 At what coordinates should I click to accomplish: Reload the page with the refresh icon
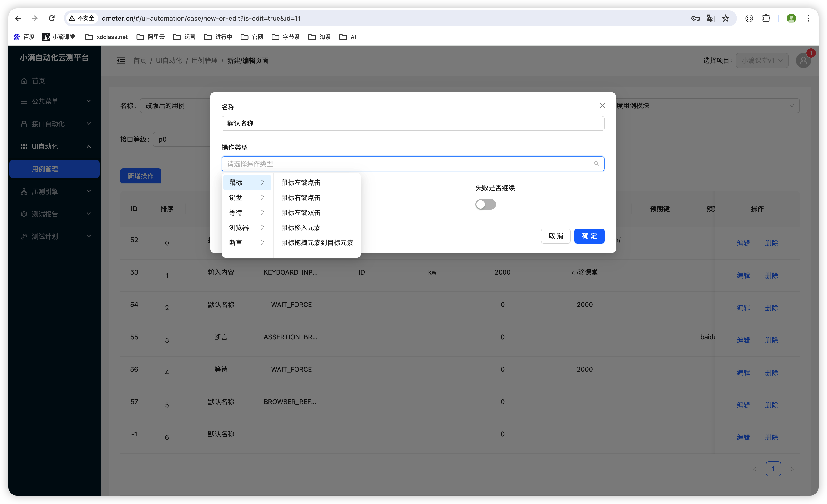tap(52, 19)
